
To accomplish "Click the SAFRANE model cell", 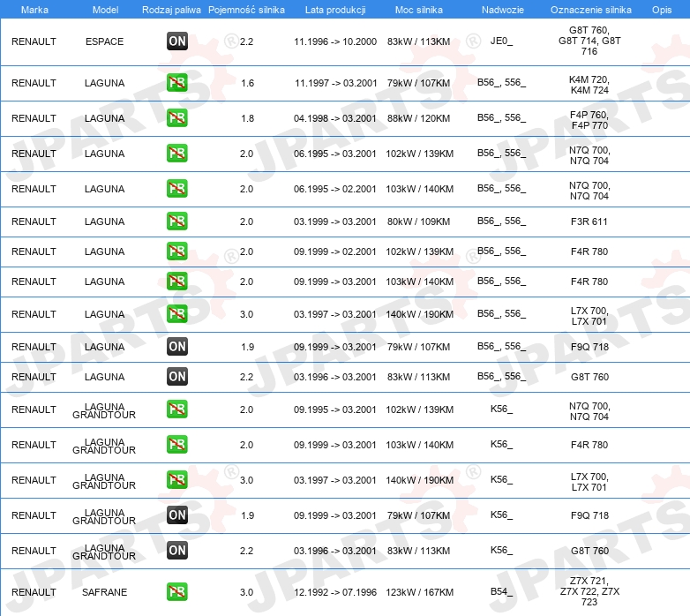I will (x=105, y=592).
